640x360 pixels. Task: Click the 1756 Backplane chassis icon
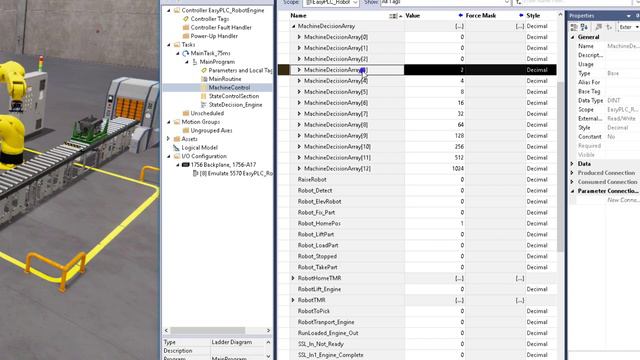click(x=185, y=164)
